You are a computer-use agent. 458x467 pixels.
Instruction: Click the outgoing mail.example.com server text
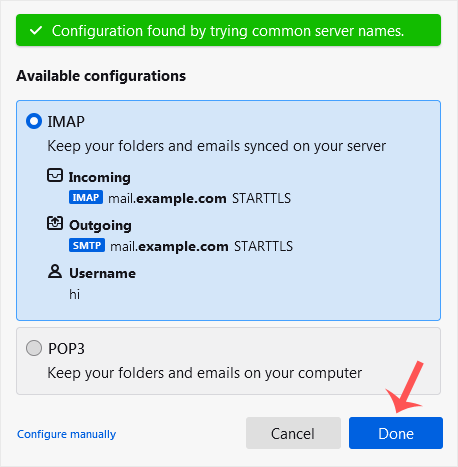[169, 246]
